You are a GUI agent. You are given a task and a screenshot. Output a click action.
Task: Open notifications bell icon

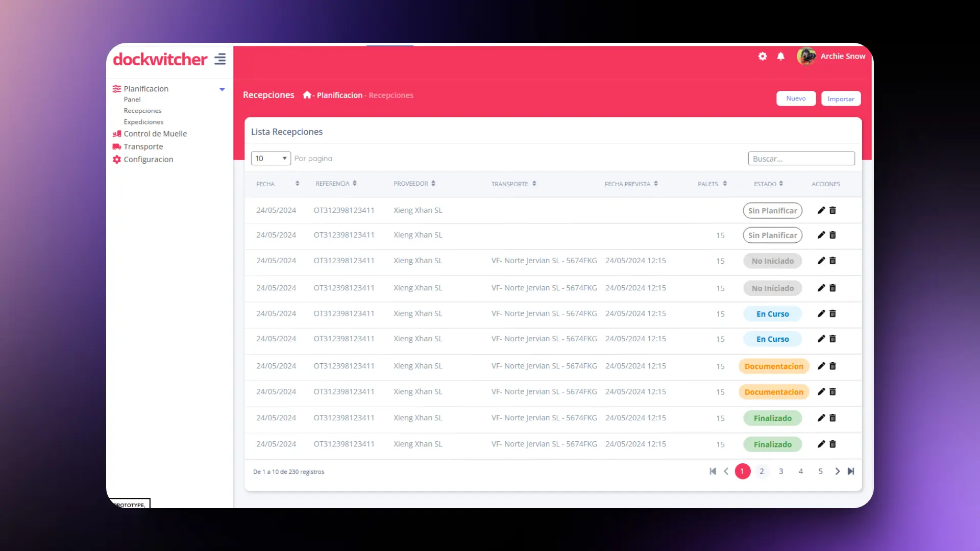[781, 56]
